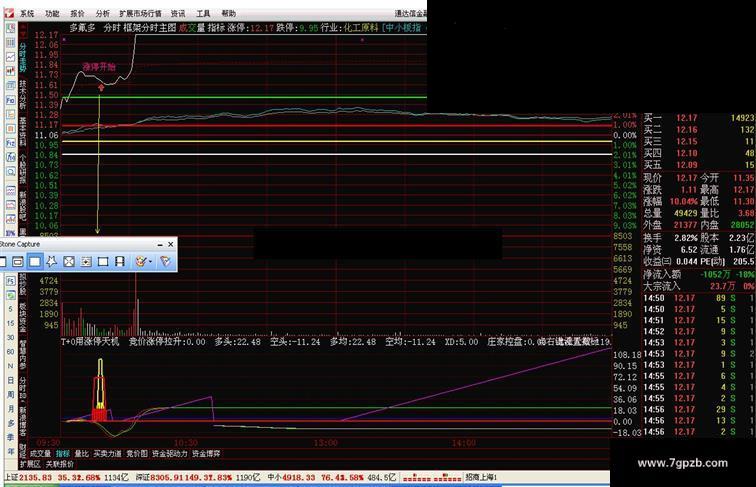Image resolution: width=756 pixels, height=487 pixels.
Task: Click the 14:56 trade row with volume 29
Action: [x=698, y=409]
